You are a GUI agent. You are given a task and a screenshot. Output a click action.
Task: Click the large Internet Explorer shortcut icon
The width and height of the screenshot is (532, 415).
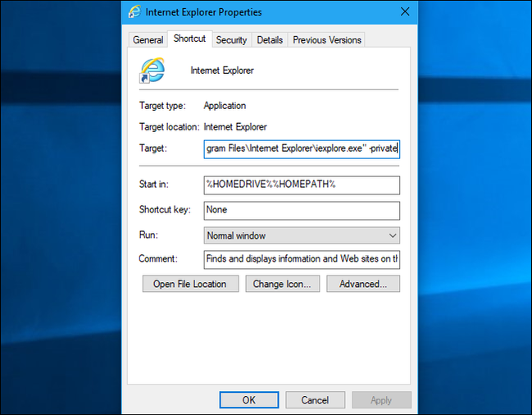tap(152, 71)
